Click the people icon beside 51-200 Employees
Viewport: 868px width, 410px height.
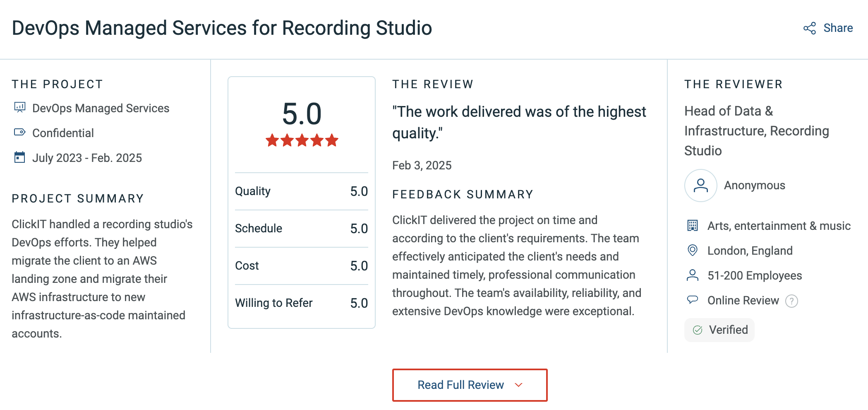693,275
